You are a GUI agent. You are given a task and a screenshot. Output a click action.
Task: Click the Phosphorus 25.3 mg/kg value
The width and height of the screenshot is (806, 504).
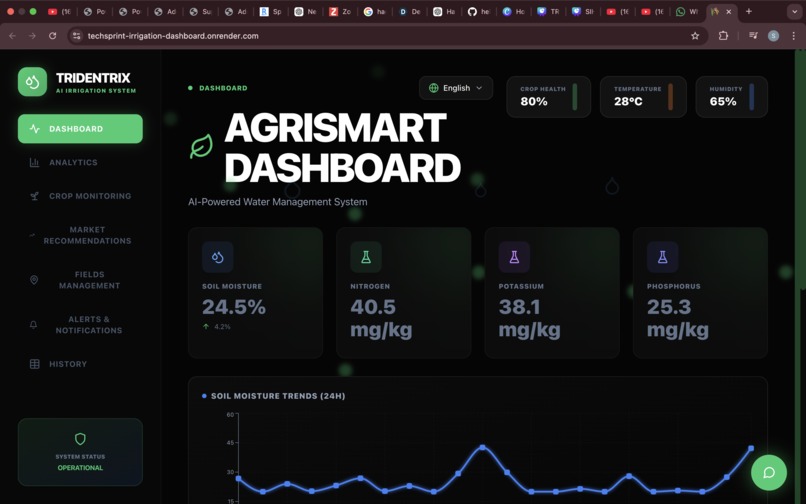[677, 318]
